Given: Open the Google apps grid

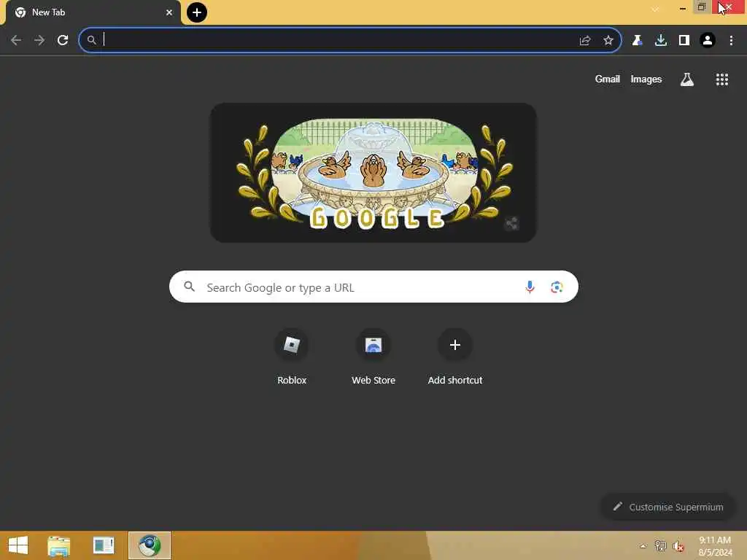Looking at the screenshot, I should point(722,79).
